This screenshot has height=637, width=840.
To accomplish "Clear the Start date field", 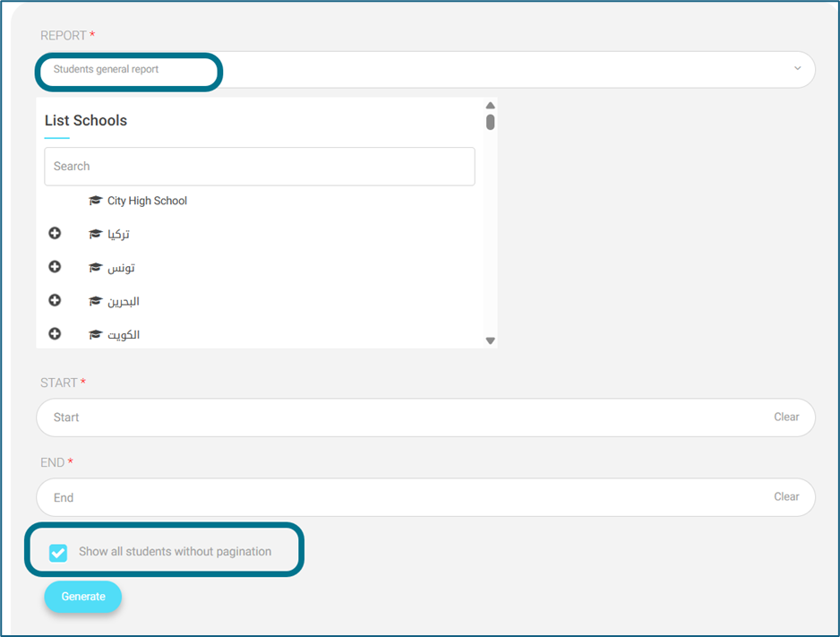I will (786, 417).
